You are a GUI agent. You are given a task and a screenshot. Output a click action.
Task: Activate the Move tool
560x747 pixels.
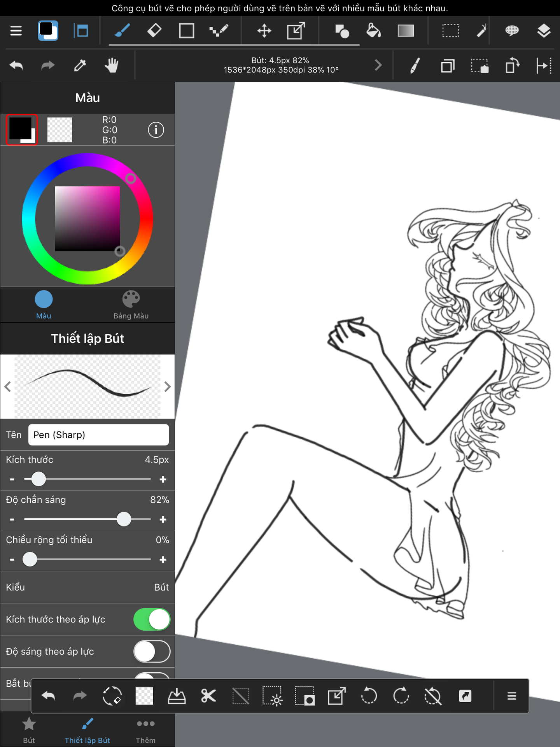264,30
